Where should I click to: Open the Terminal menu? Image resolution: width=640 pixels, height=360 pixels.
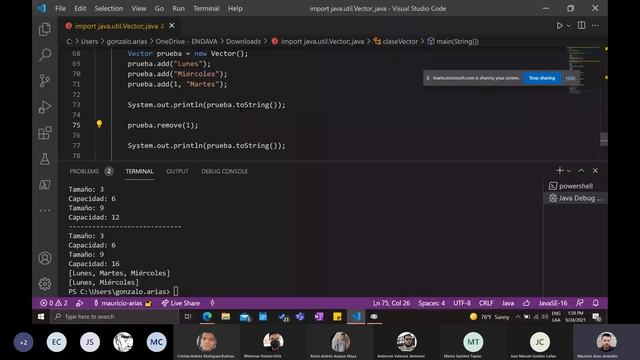[x=206, y=8]
